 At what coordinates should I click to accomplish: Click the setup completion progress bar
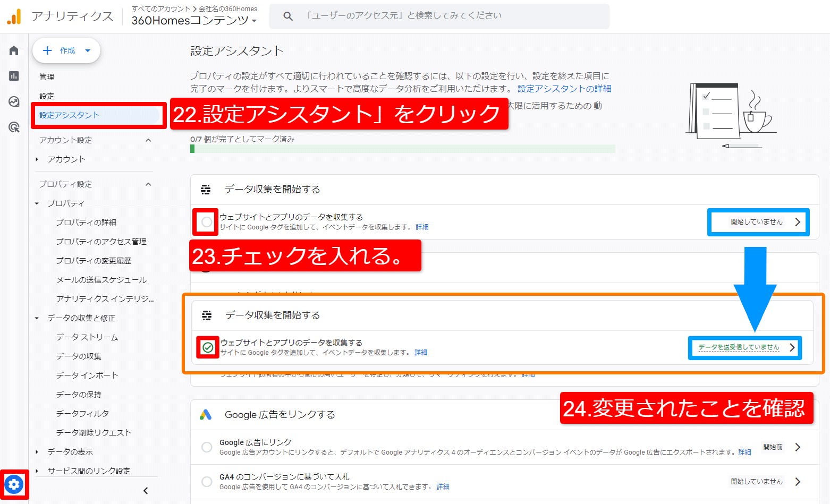tap(402, 149)
